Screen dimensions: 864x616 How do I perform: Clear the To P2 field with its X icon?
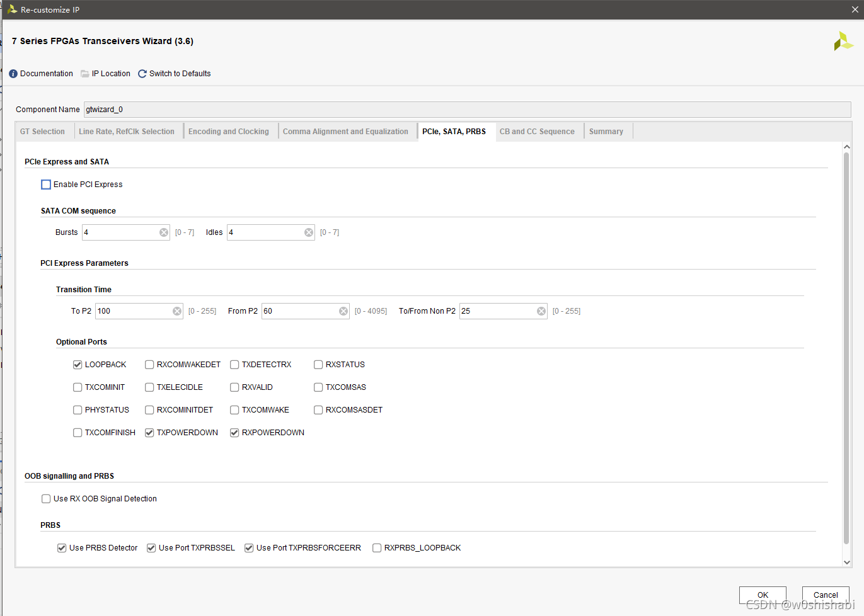[177, 311]
